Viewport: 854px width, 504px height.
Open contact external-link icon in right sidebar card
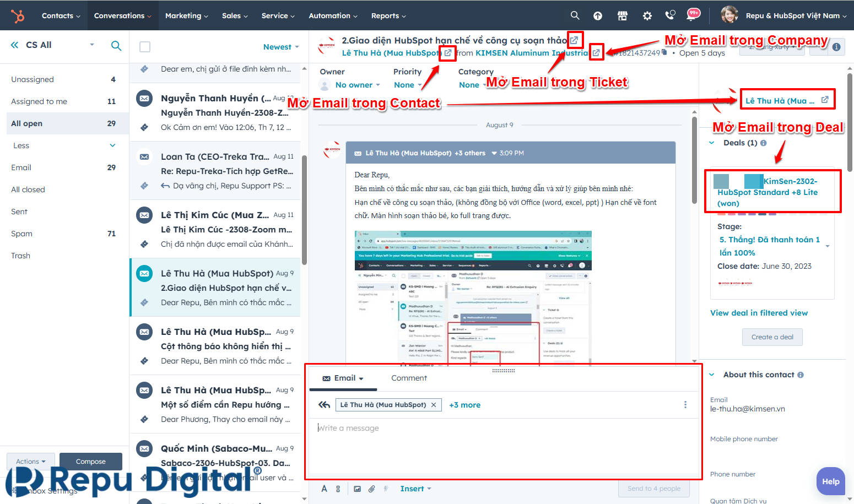pyautogui.click(x=825, y=100)
